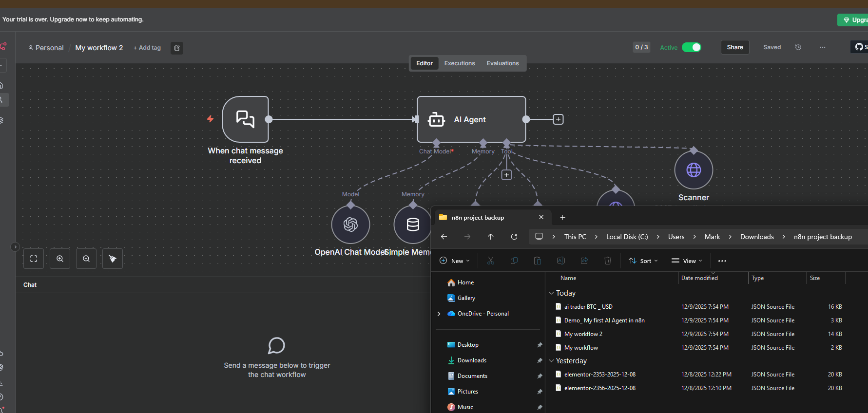
Task: Click the Copy icon in Explorer toolbar
Action: (x=514, y=261)
